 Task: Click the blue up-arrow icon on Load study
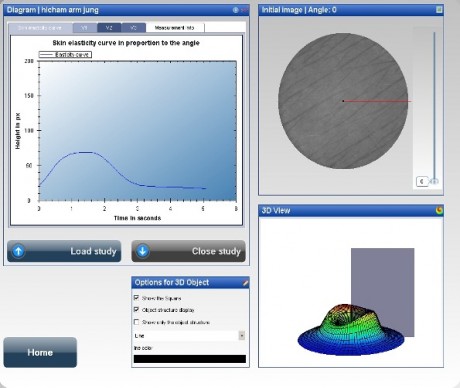click(x=19, y=251)
